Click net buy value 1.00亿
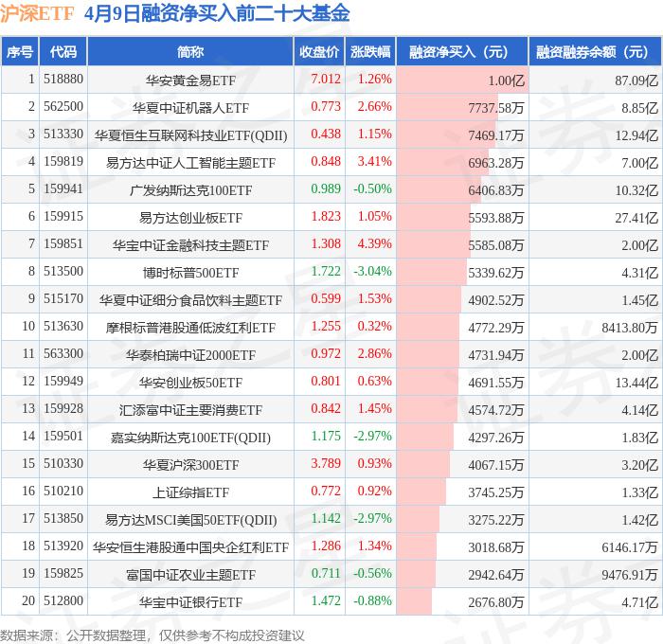The image size is (663, 644). (506, 80)
